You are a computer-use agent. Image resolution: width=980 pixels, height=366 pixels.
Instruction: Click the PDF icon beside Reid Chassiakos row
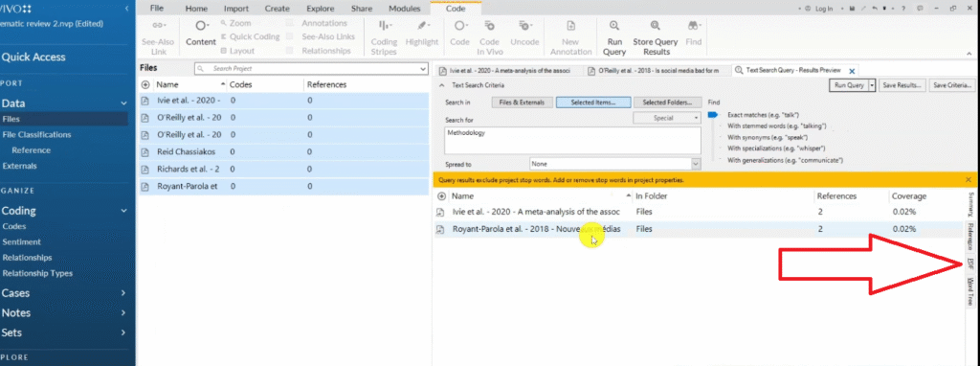pos(145,152)
